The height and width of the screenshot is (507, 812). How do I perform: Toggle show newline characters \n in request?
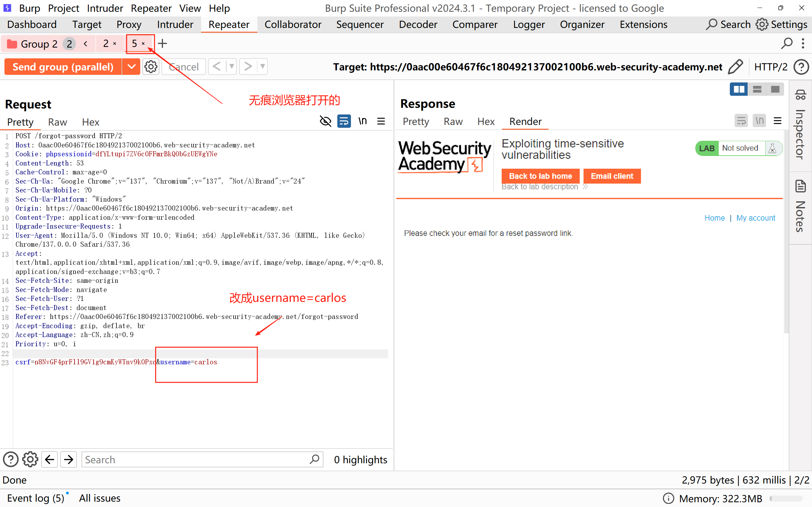tap(362, 121)
